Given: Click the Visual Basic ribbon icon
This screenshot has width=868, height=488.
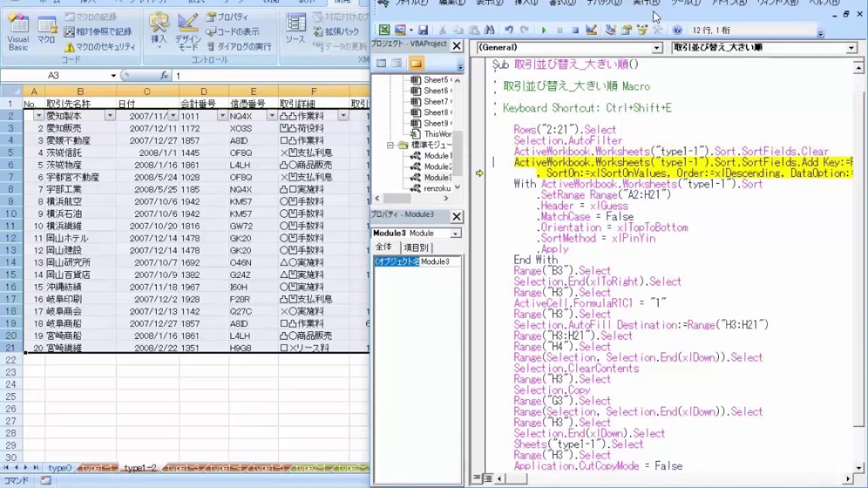Looking at the screenshot, I should [18, 34].
